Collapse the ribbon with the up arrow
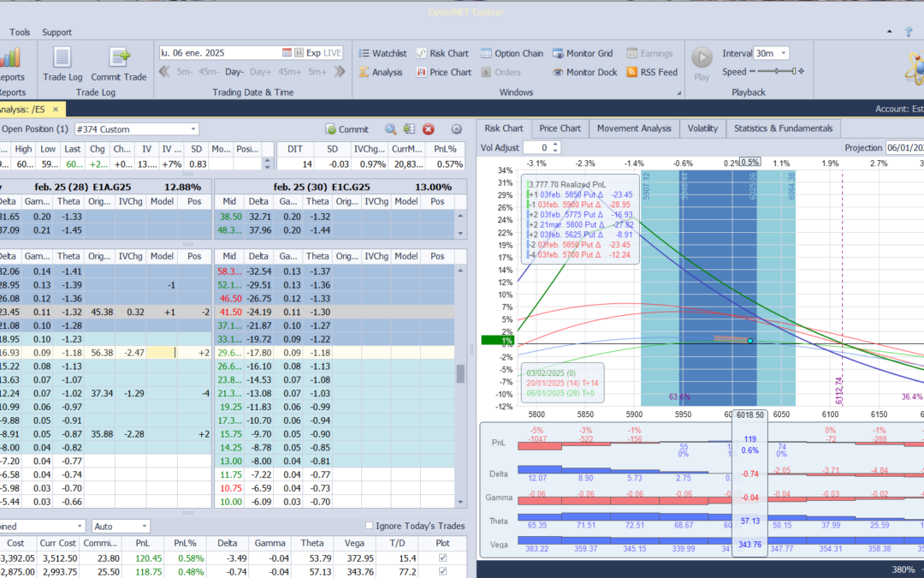 [x=889, y=32]
